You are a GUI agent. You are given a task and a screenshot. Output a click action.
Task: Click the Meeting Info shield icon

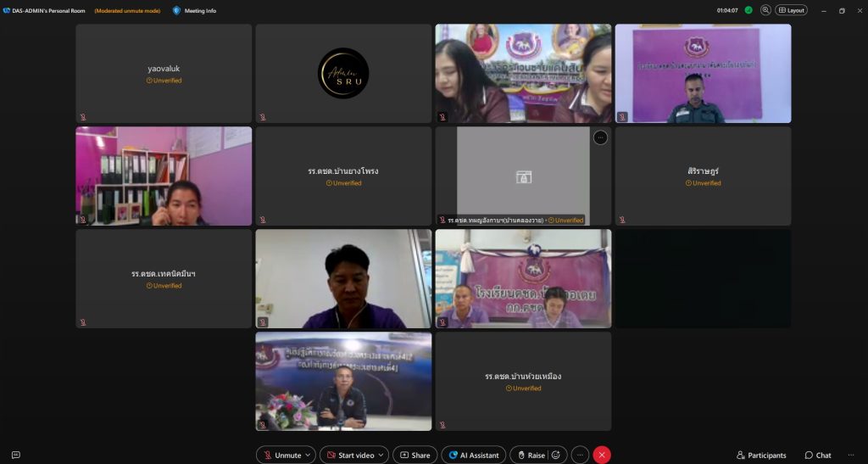pyautogui.click(x=176, y=10)
